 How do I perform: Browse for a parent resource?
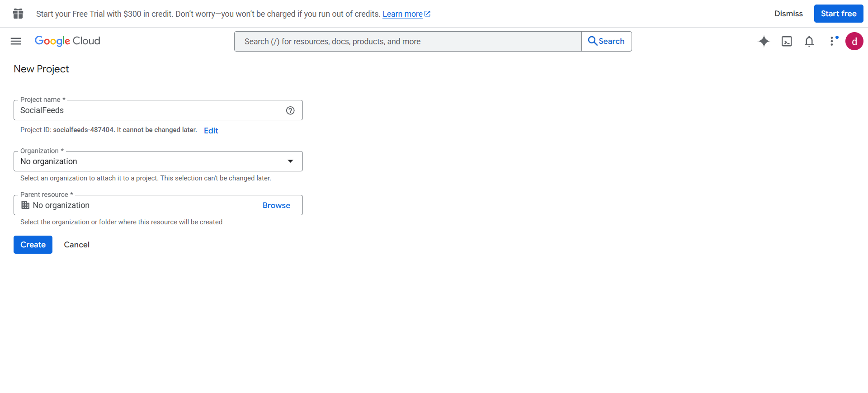tap(276, 205)
